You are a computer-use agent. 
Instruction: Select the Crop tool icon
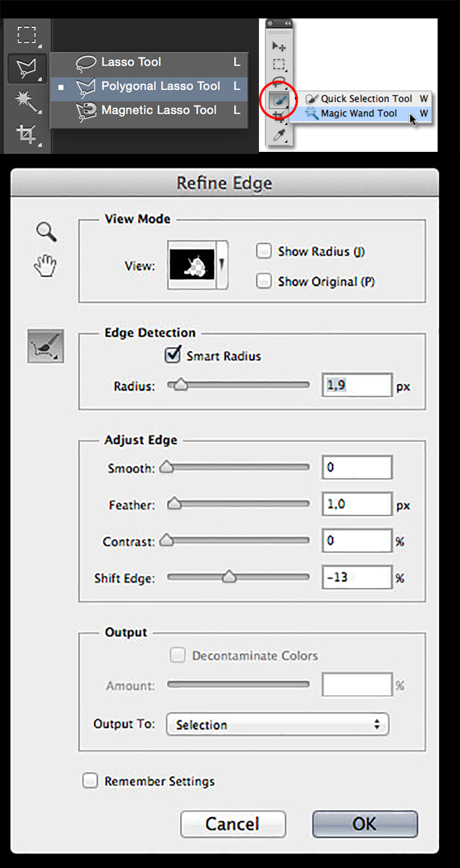(26, 135)
